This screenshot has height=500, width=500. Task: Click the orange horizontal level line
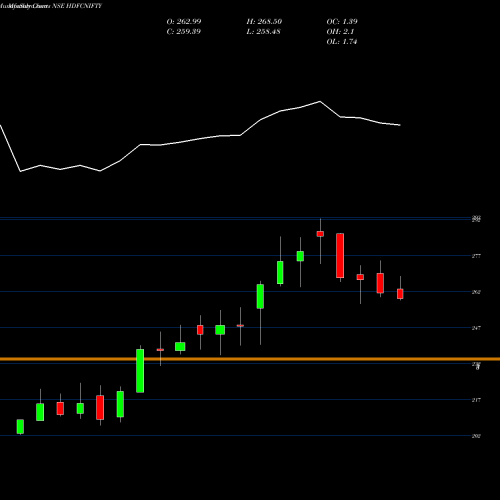[x=250, y=359]
